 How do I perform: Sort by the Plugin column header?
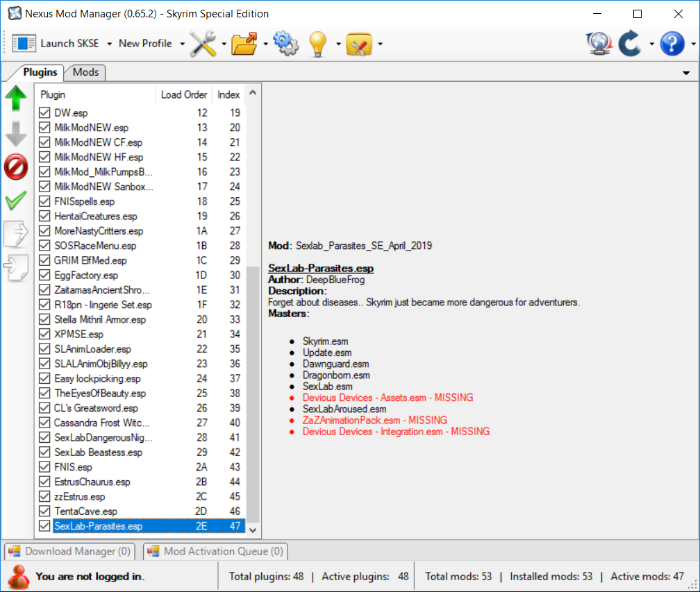(95, 94)
